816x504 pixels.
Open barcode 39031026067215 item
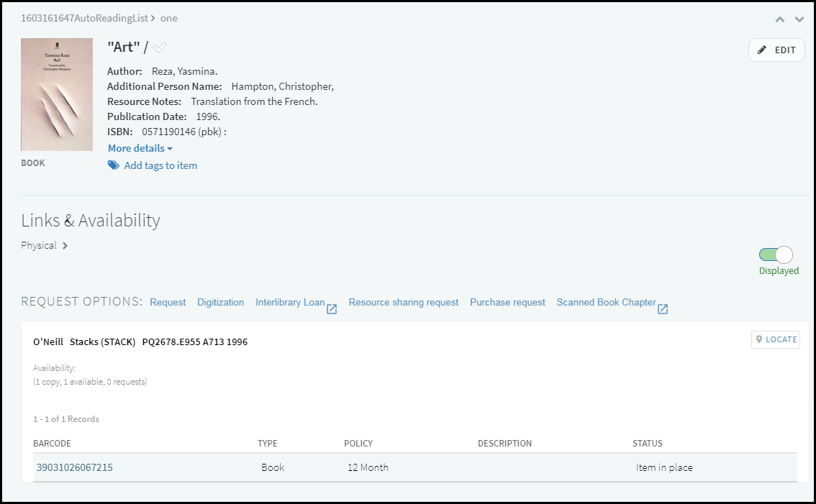(x=75, y=467)
